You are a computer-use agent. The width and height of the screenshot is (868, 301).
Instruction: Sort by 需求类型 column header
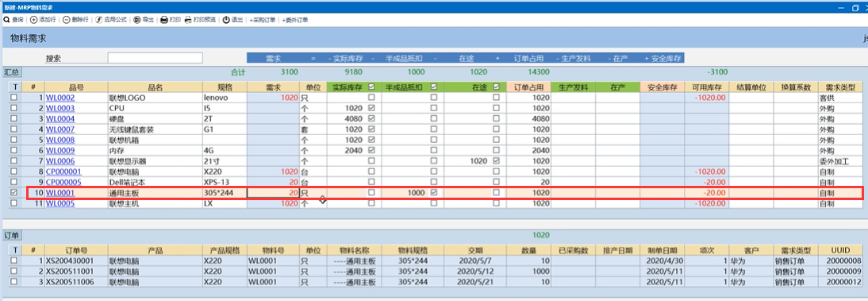pos(840,87)
